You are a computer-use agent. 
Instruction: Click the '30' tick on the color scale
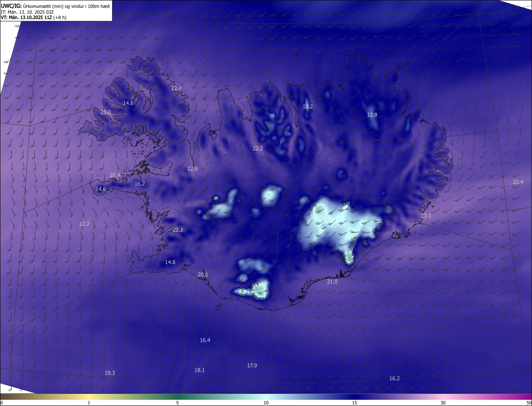[443, 403]
